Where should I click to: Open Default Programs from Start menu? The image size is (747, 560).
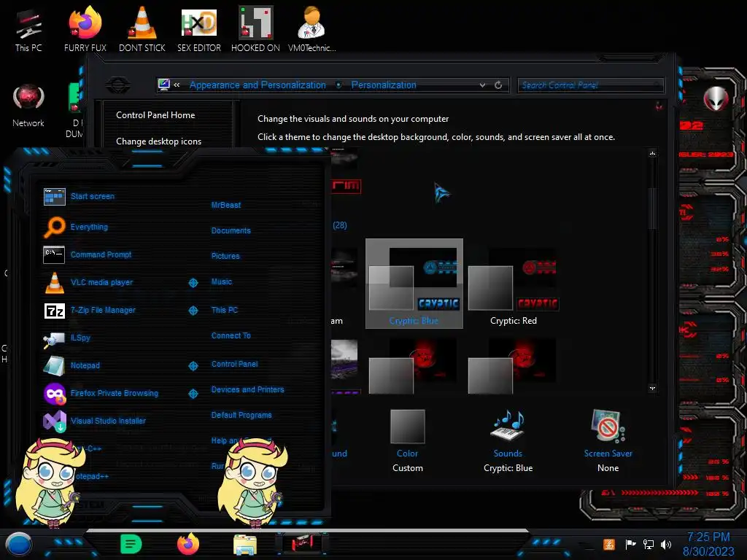241,415
